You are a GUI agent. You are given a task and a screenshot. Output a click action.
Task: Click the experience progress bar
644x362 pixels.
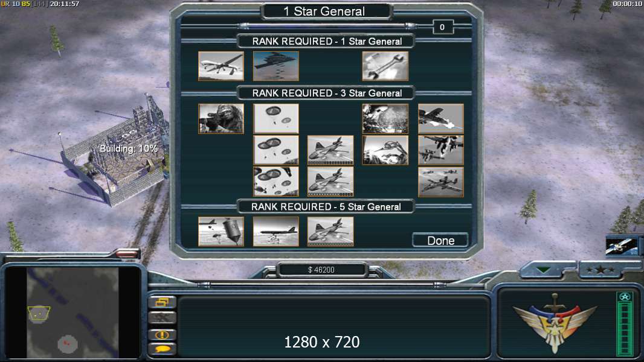click(625, 324)
